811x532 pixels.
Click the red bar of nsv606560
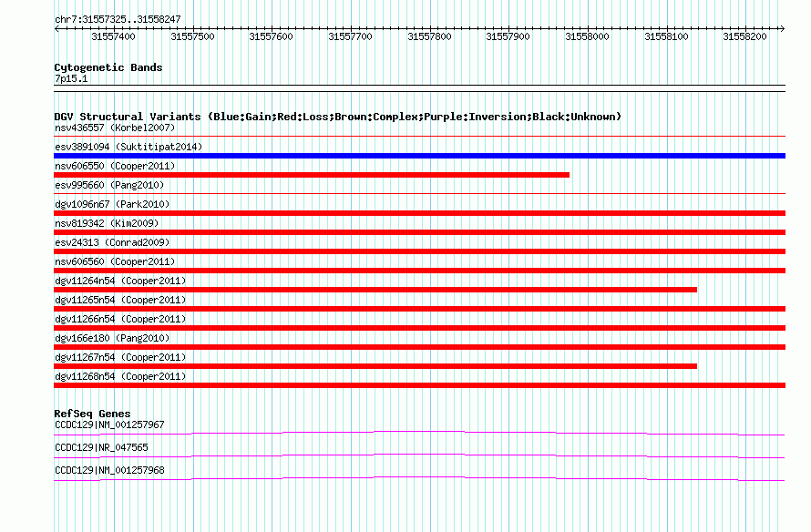(x=419, y=271)
